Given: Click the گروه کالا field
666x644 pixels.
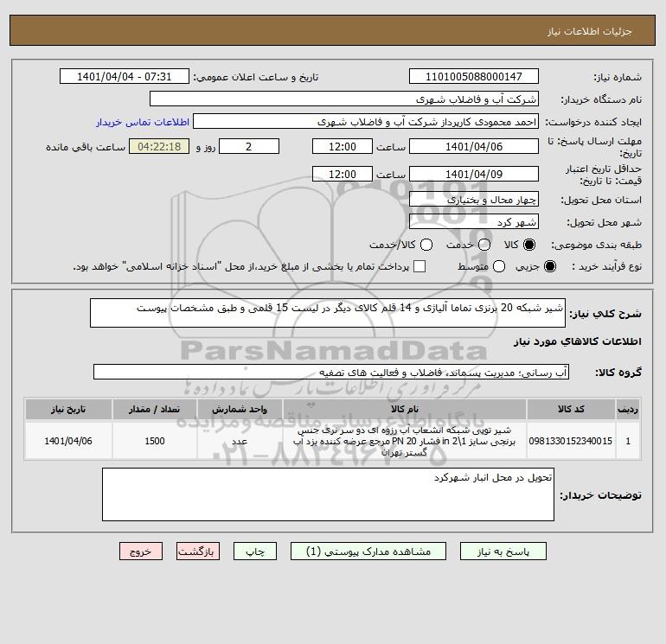Looking at the screenshot, I should pos(331,372).
